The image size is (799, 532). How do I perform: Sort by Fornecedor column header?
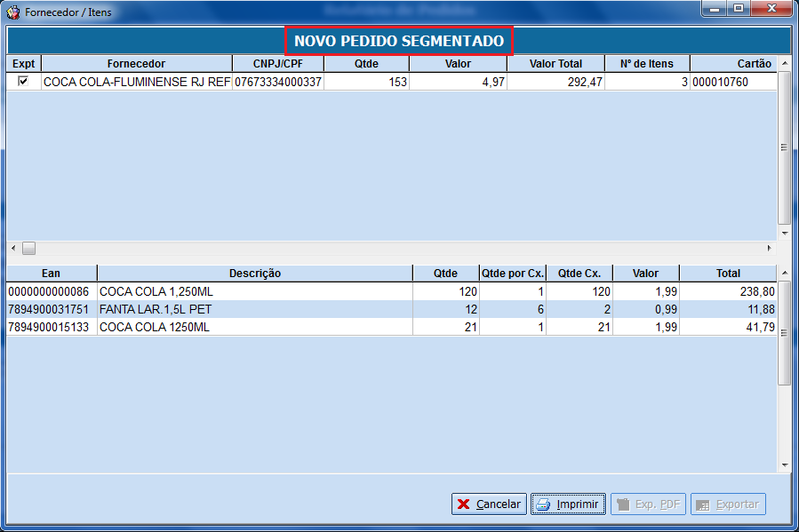coord(136,64)
